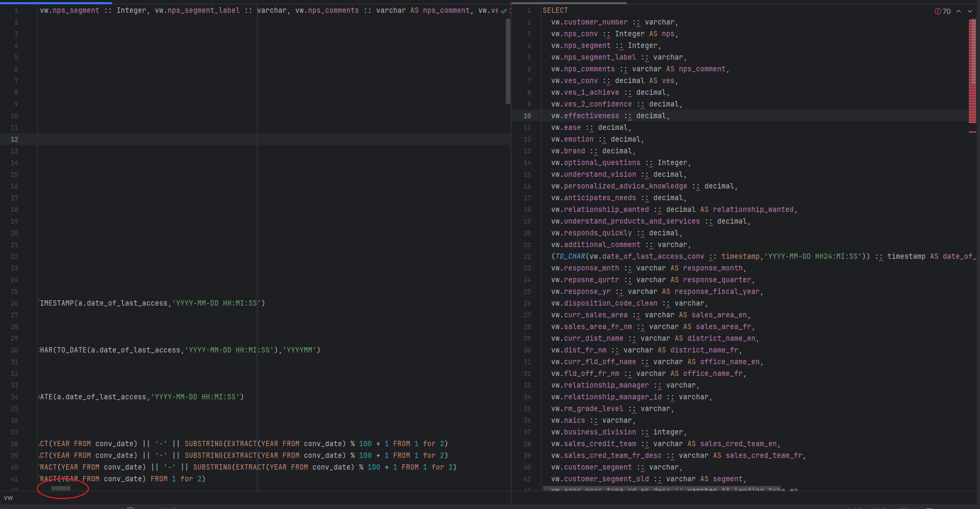Click vw.disposition_code_clean text
The image size is (980, 509).
(604, 303)
